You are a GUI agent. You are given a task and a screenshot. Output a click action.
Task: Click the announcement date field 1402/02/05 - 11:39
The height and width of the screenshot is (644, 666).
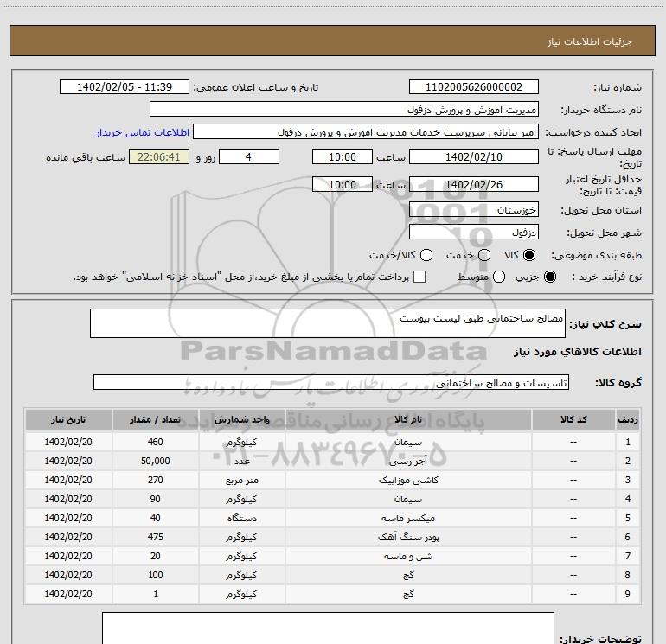click(x=125, y=87)
